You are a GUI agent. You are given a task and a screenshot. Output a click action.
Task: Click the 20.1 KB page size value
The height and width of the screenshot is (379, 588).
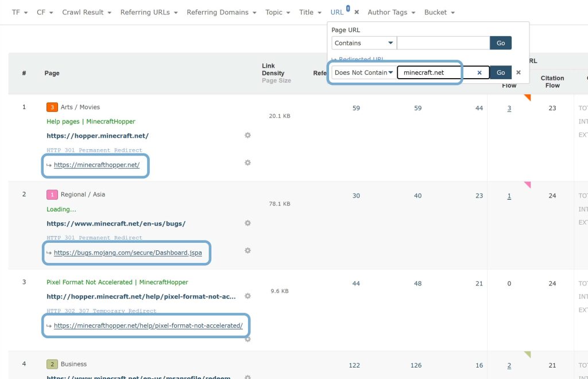280,116
